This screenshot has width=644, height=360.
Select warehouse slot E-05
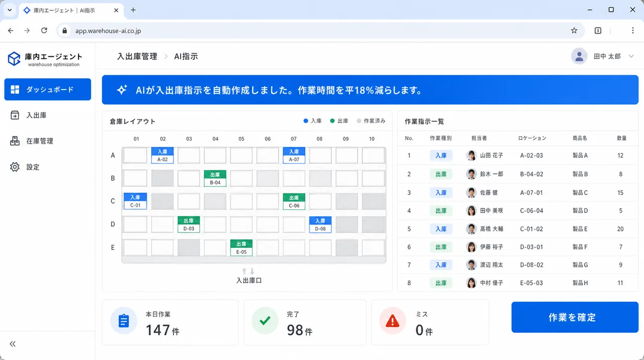242,247
